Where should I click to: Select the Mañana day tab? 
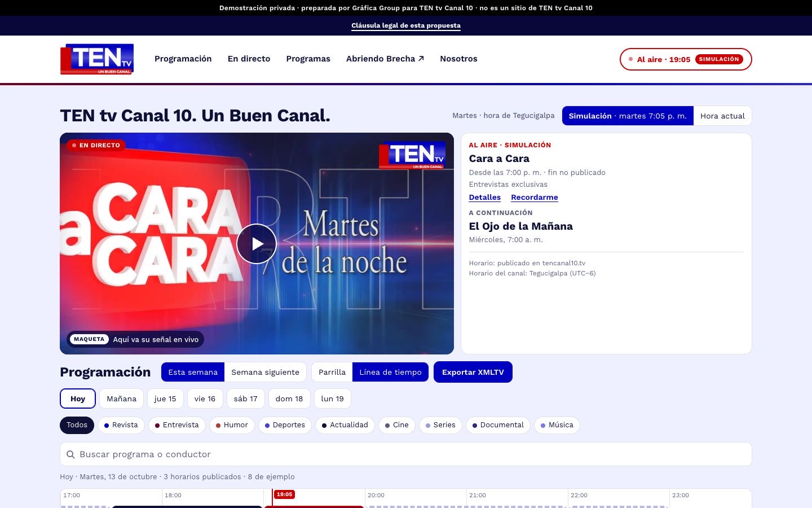[x=122, y=398]
